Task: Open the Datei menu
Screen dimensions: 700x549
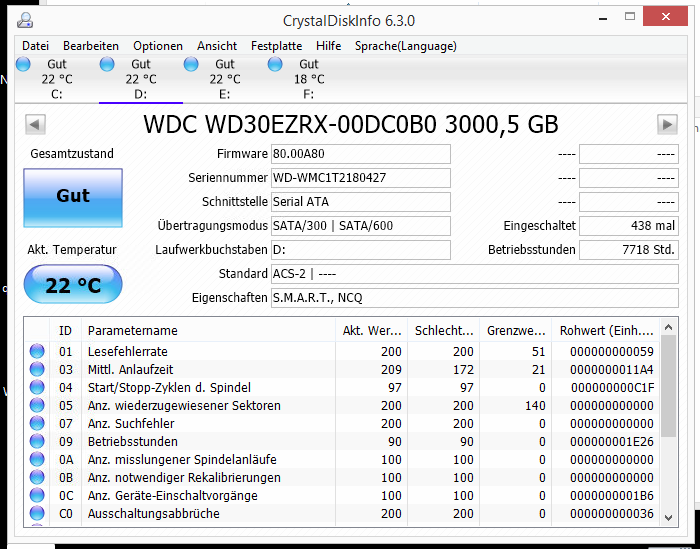Action: point(35,46)
